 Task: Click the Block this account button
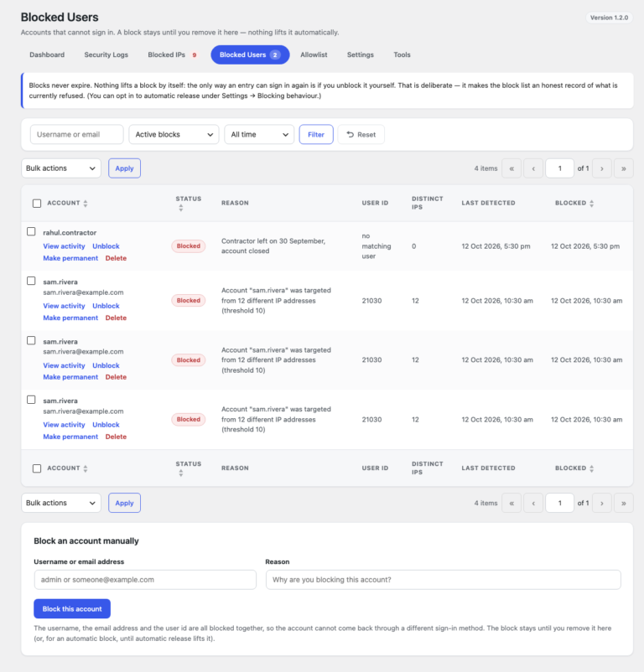72,609
